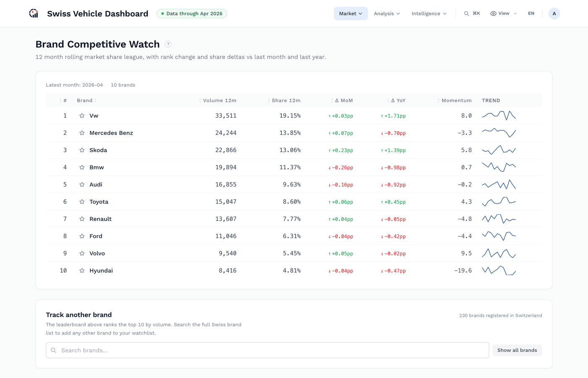Click Ford share value 6.31%
This screenshot has height=378, width=588.
292,236
